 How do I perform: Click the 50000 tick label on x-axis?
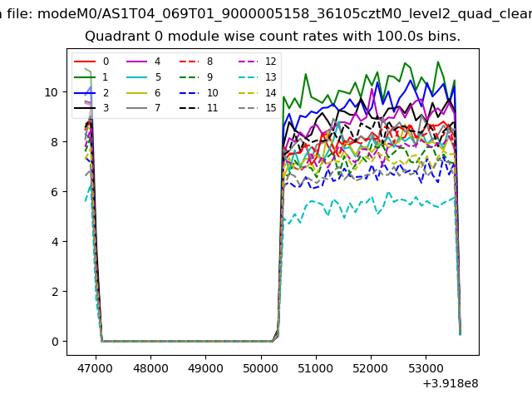[260, 367]
